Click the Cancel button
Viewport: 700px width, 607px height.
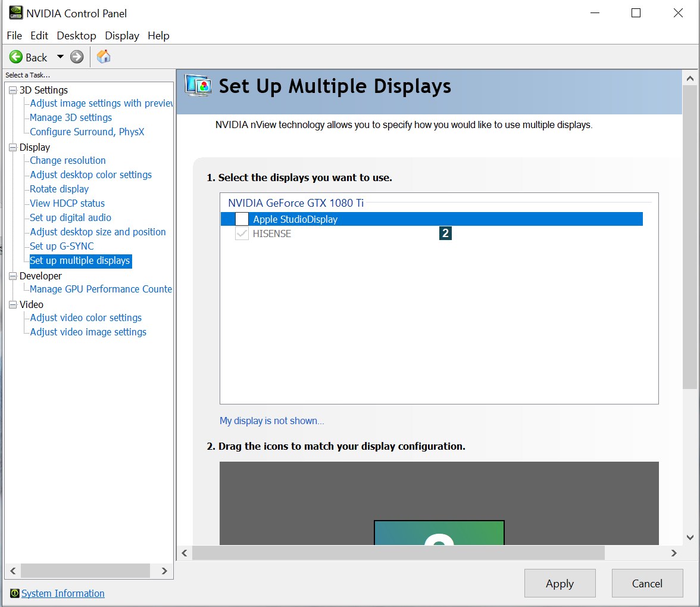click(x=648, y=583)
